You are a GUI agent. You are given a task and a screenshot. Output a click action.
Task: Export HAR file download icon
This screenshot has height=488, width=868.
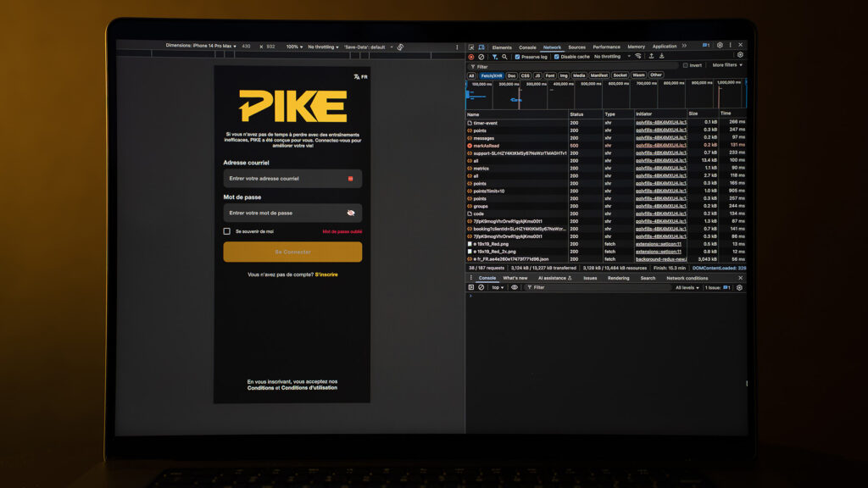point(661,57)
